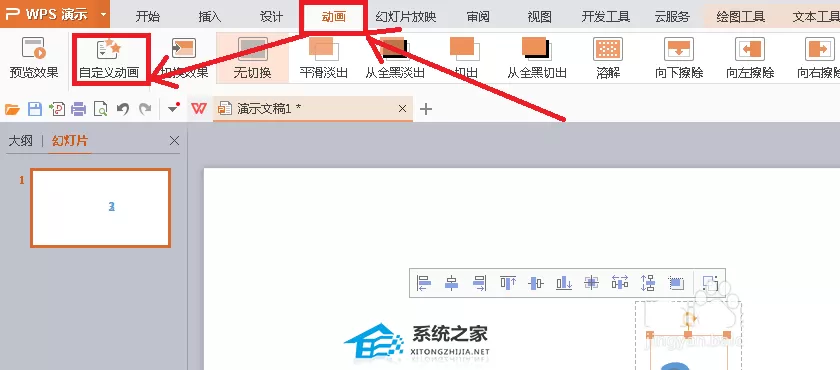The height and width of the screenshot is (370, 840).
Task: Print with the printer icon
Action: [79, 109]
